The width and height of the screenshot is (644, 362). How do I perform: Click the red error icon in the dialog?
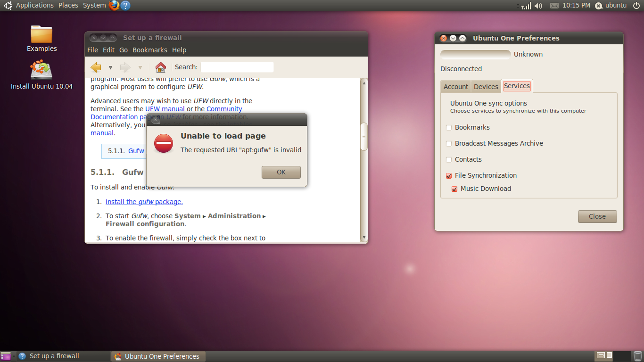164,143
